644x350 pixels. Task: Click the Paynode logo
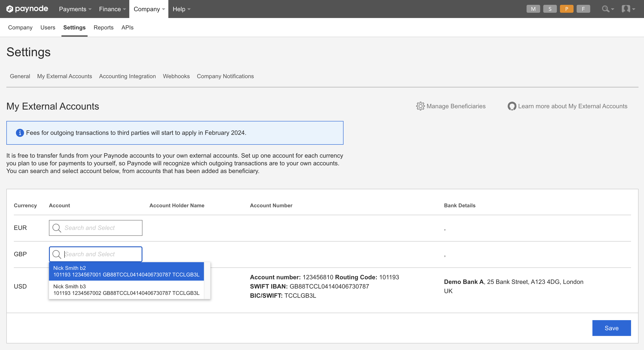(x=27, y=9)
